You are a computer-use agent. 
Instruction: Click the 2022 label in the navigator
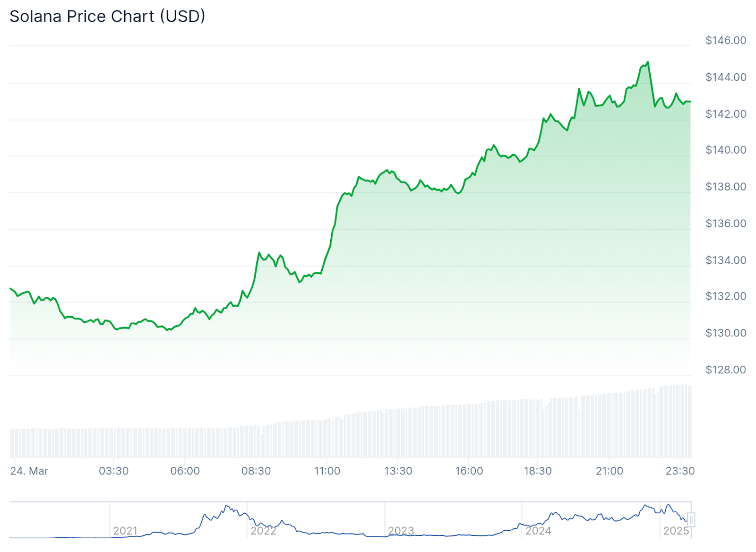coord(263,531)
